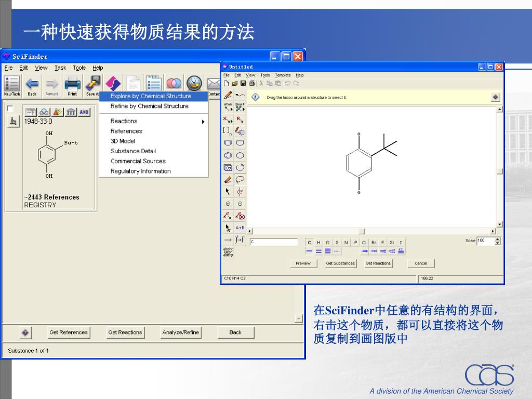Click the references document icon above 1948-33-0
Screen dimensions: 532x399
pyautogui.click(x=31, y=112)
